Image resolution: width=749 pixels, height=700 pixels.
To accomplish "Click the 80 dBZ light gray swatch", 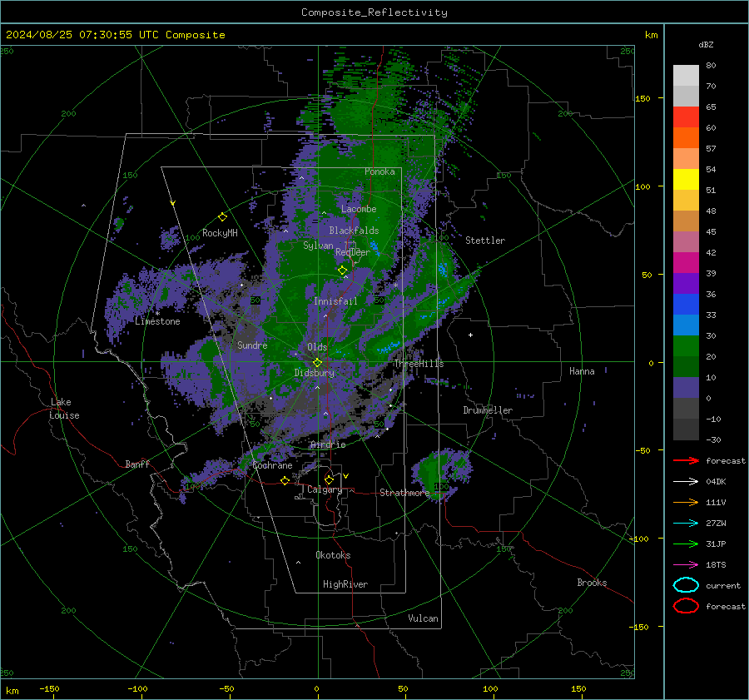I will 686,75.
